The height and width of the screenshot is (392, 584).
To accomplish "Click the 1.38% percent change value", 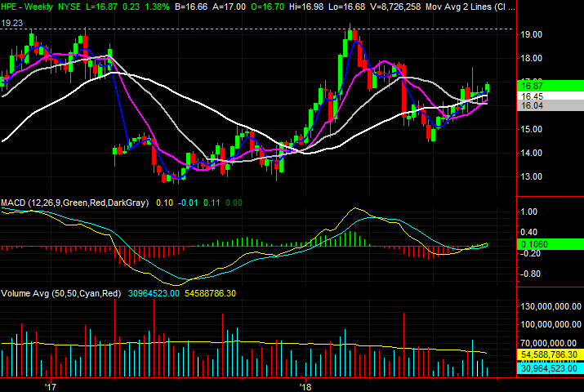I will [157, 7].
